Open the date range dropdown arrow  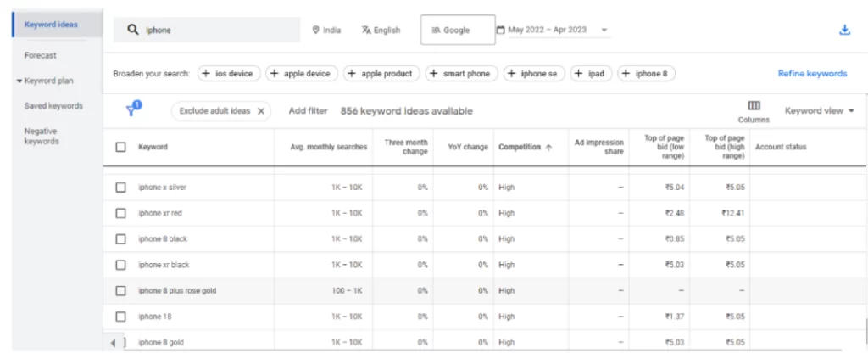coord(604,30)
